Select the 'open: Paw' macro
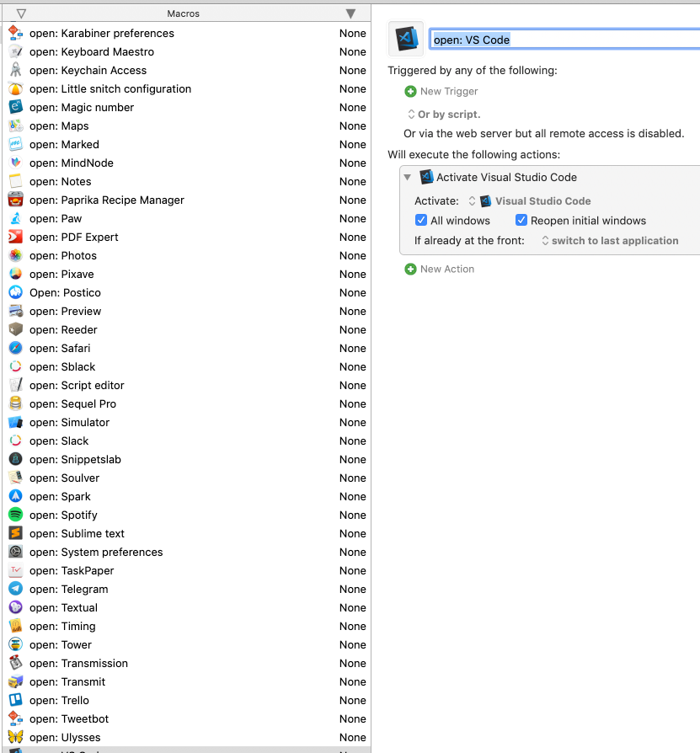The image size is (700, 753). (187, 218)
